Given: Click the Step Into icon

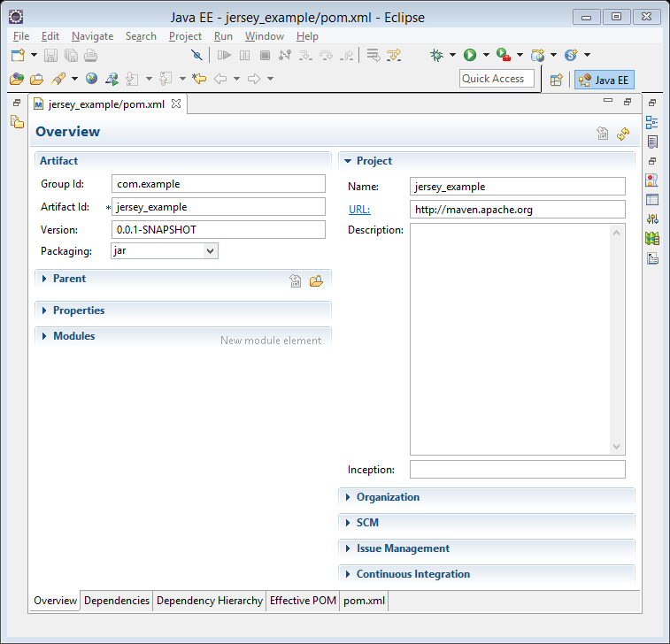Looking at the screenshot, I should pyautogui.click(x=305, y=55).
